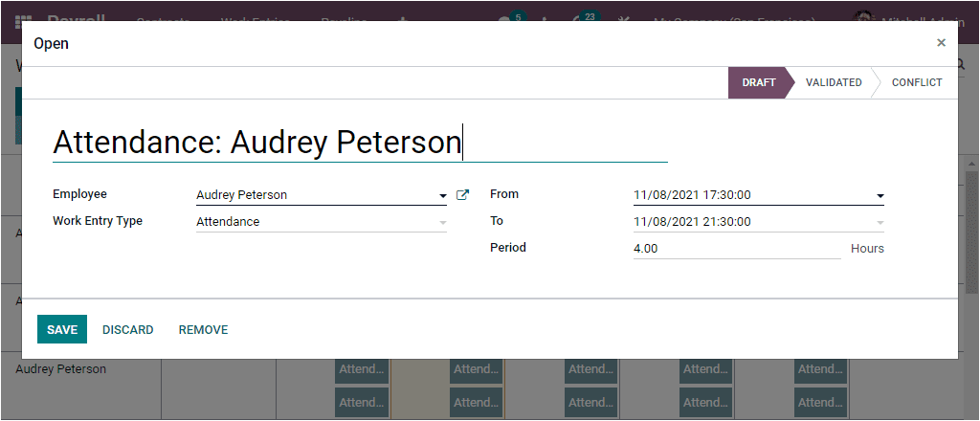Edit the title field Attendance: Audrey Peterson
Screen dimensions: 980x421
[360, 143]
